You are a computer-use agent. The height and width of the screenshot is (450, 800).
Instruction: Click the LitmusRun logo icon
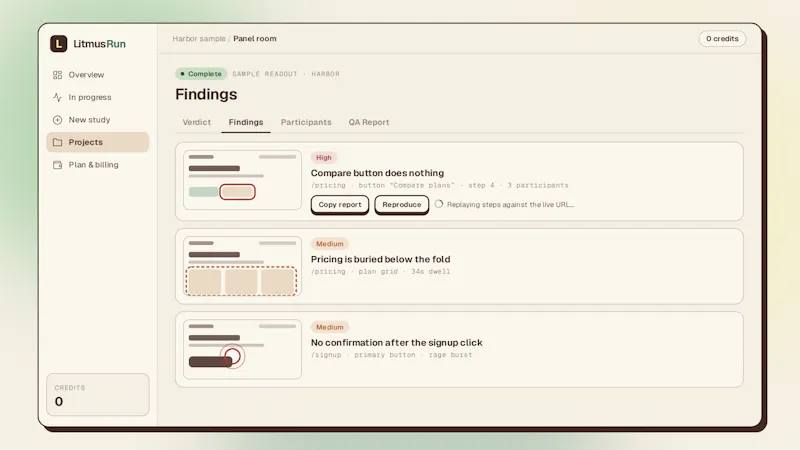pos(59,44)
